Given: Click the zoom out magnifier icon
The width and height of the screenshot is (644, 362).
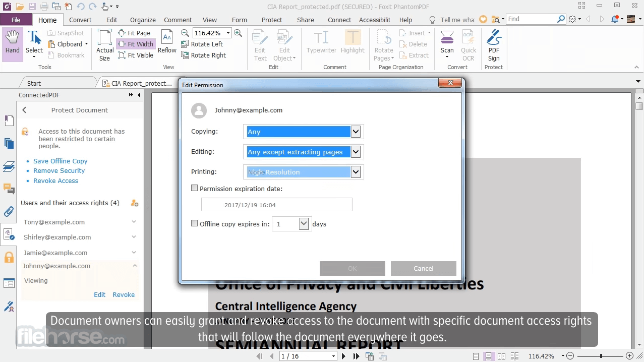Looking at the screenshot, I should coord(185,33).
